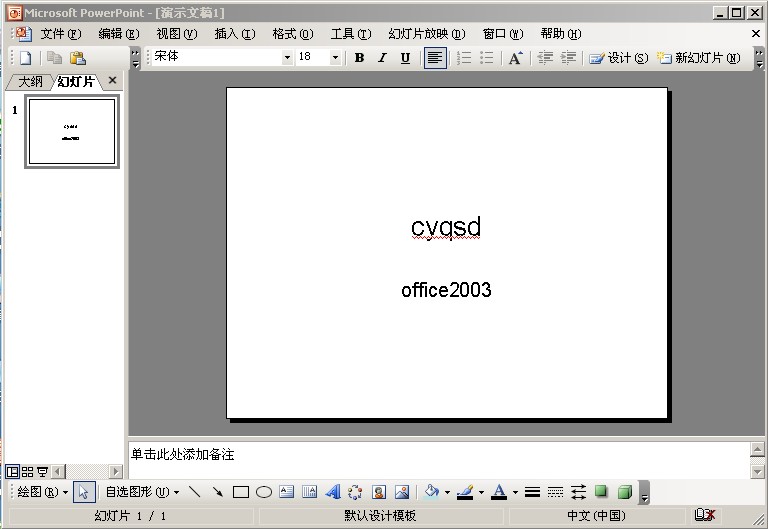Insert WordArt
This screenshot has width=768, height=529.
coord(333,492)
